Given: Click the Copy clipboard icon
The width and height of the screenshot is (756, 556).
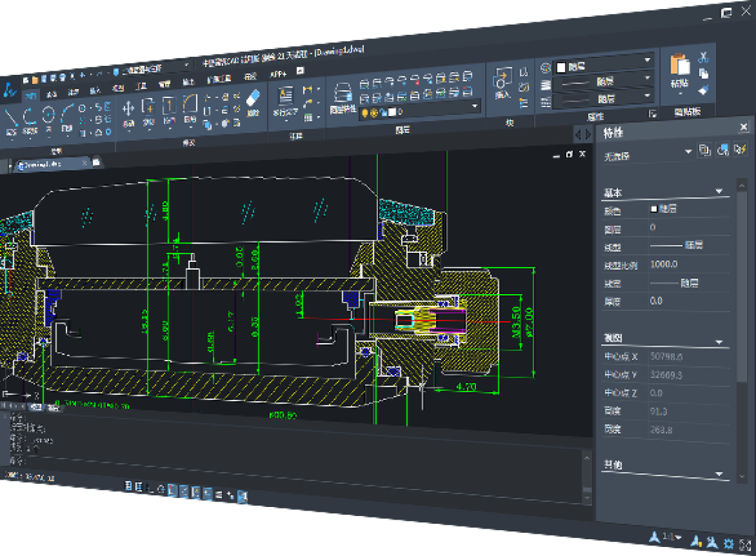Looking at the screenshot, I should coord(703,74).
